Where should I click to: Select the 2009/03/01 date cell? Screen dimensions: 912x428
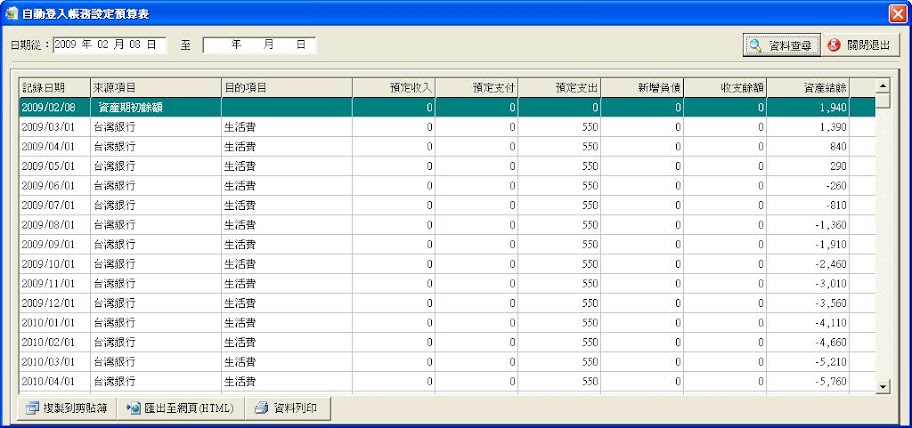[55, 127]
